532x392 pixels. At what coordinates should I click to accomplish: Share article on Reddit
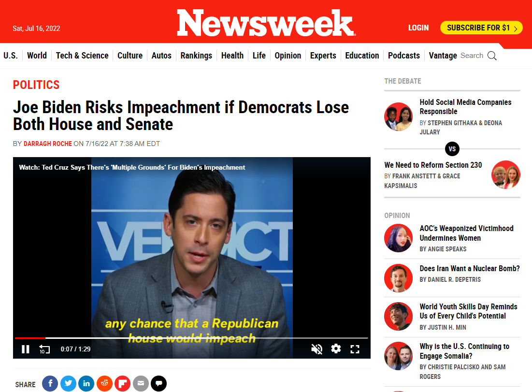[x=104, y=383]
